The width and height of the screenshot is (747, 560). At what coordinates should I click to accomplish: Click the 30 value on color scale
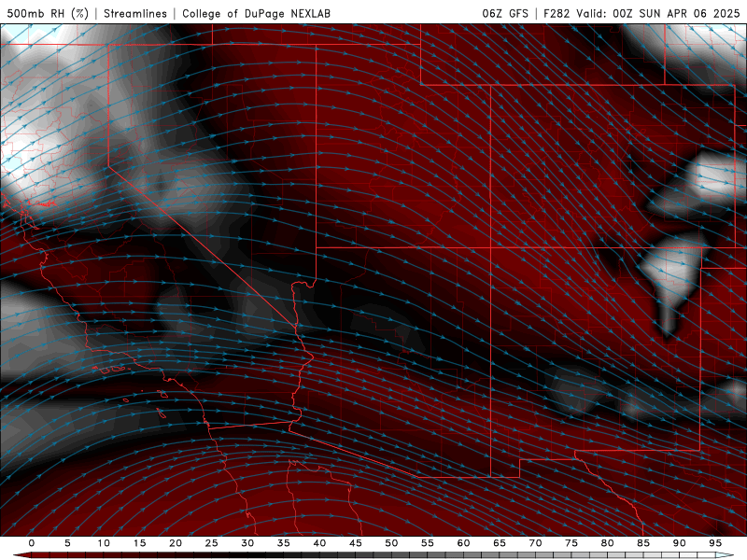[247, 543]
